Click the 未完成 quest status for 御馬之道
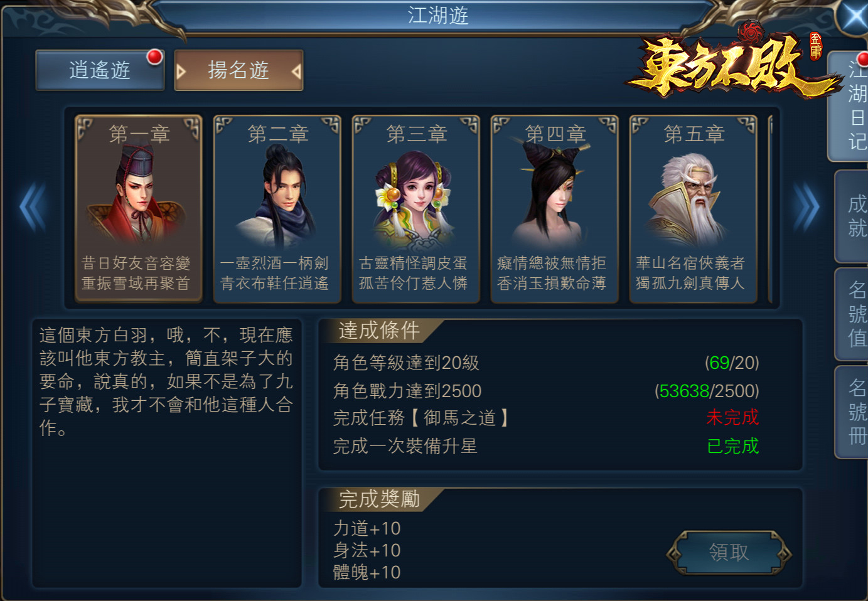Image resolution: width=868 pixels, height=601 pixels. pos(732,417)
